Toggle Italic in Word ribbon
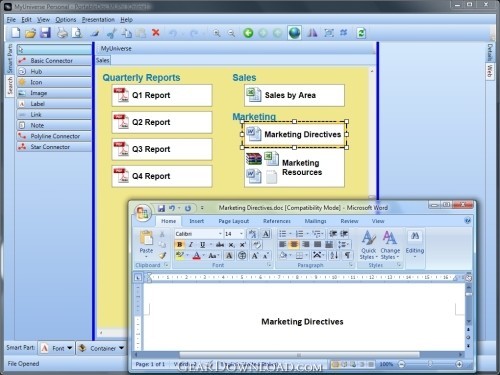The image size is (500, 375). click(191, 244)
